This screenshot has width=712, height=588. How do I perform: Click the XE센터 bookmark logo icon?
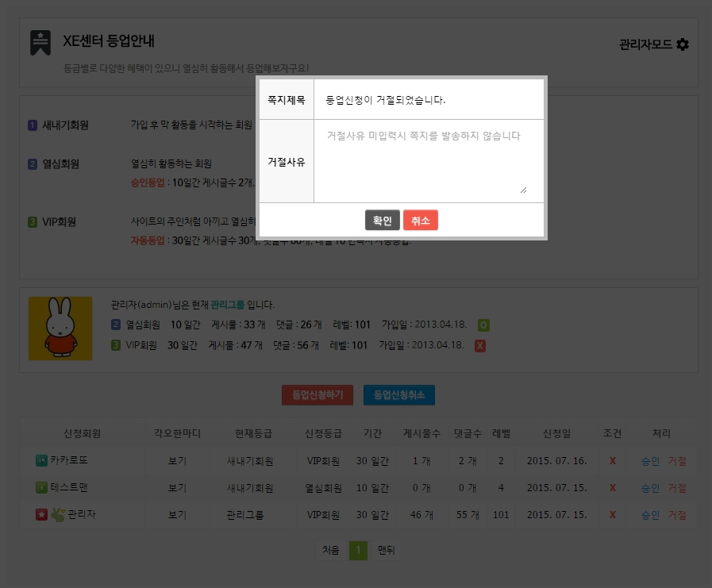click(x=40, y=43)
